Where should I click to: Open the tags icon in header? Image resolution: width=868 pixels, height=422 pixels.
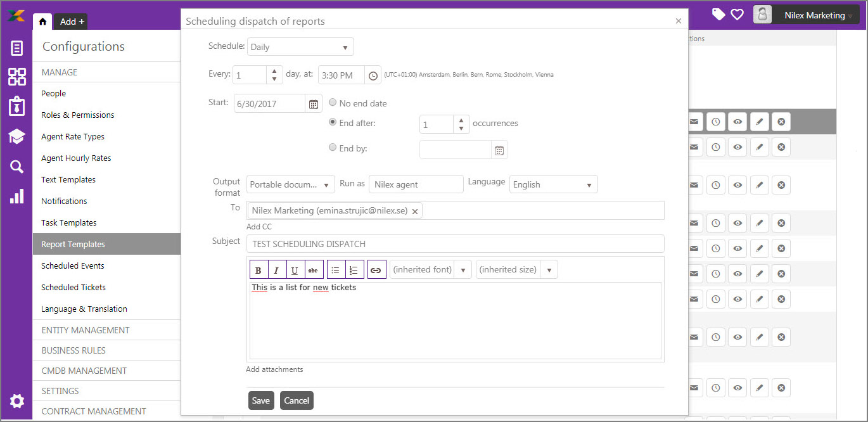click(718, 14)
